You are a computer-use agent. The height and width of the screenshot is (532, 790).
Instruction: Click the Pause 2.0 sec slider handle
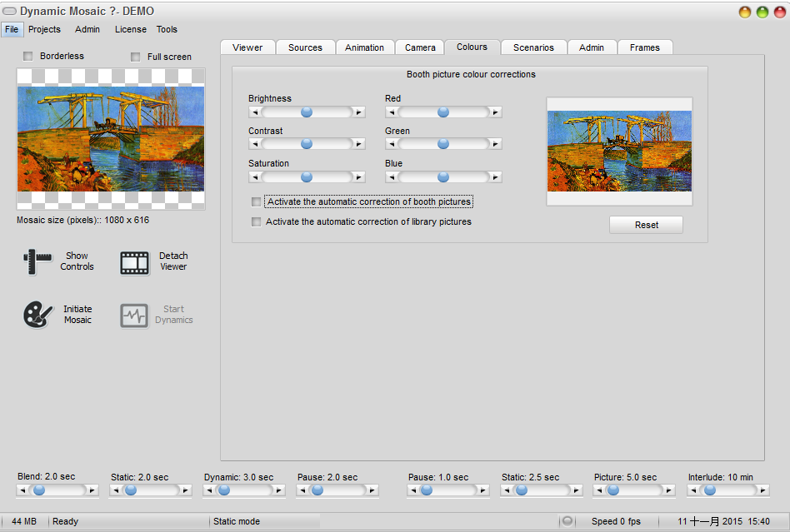click(x=317, y=490)
